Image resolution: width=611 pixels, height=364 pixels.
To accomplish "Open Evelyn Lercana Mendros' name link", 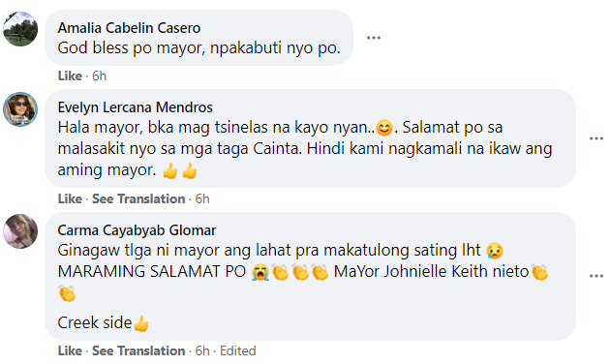I will [x=136, y=107].
